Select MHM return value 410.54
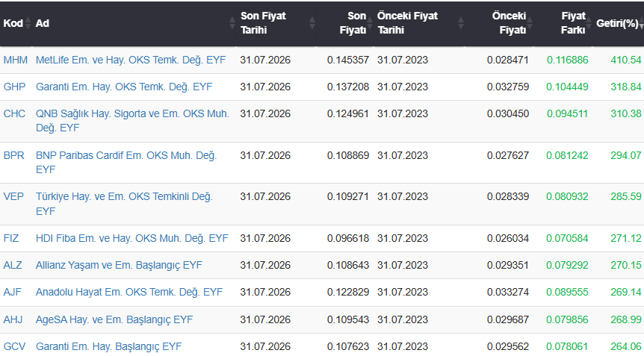The image size is (644, 356). pos(626,60)
